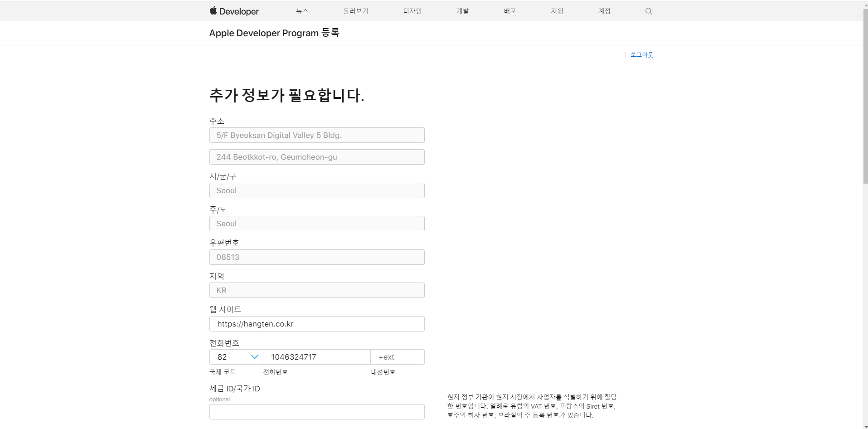Image resolution: width=868 pixels, height=429 pixels.
Task: Click the 추가 정보가 필요합니다 heading
Action: [x=286, y=95]
